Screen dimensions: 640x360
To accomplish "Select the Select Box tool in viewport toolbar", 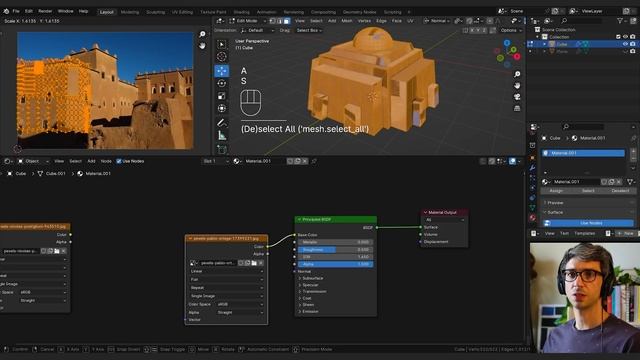I will tap(222, 44).
